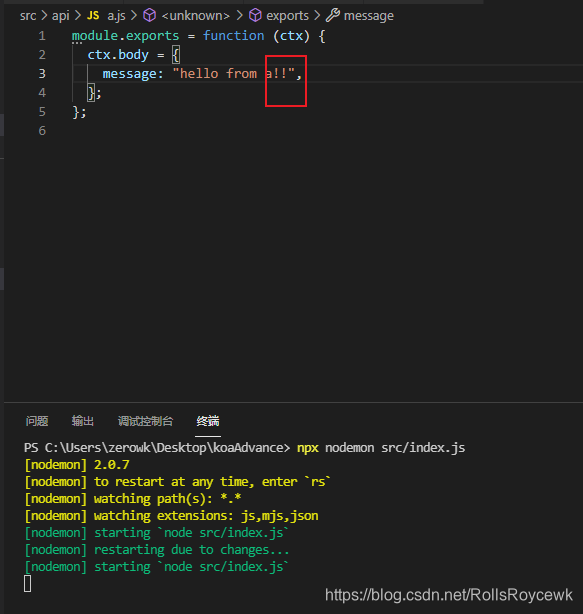Click the JS file type icon
Image resolution: width=583 pixels, height=614 pixels.
click(x=93, y=16)
